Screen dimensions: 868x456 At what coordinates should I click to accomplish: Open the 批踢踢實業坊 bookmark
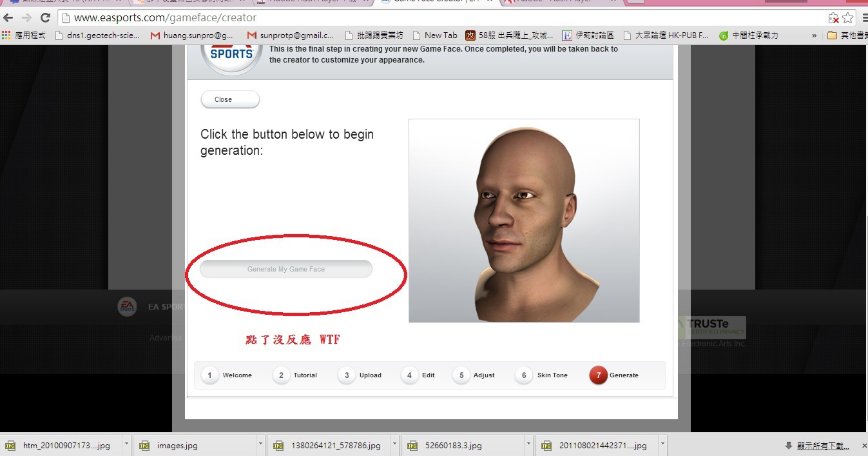(374, 35)
